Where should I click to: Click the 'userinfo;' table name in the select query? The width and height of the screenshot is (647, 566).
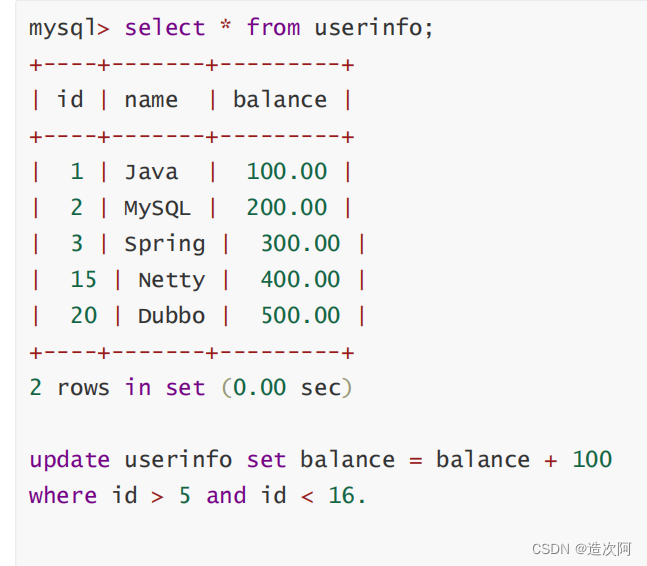coord(374,27)
